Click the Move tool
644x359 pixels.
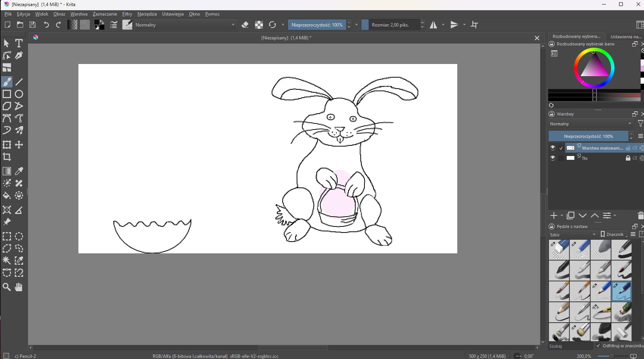pyautogui.click(x=19, y=145)
